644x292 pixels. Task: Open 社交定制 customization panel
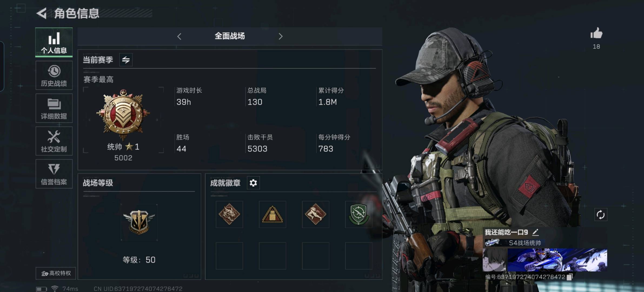tap(54, 141)
